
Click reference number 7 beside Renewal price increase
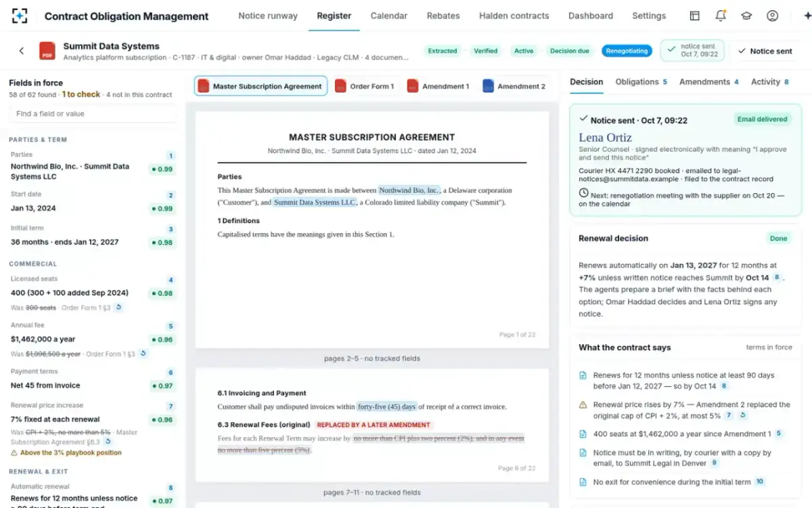[171, 406]
